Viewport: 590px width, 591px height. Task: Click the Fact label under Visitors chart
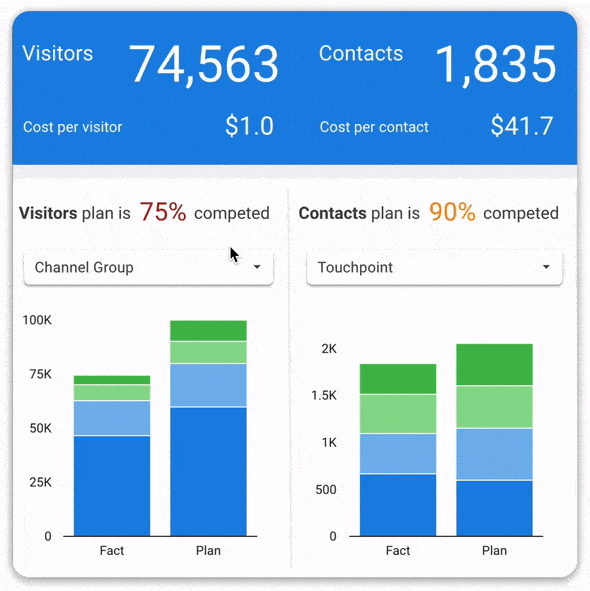tap(112, 550)
